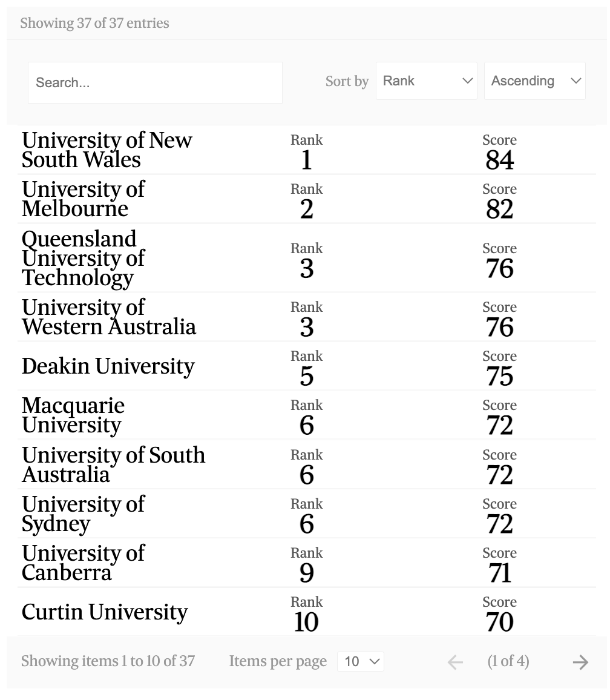
Task: Click the rank 10 value
Action: click(306, 622)
